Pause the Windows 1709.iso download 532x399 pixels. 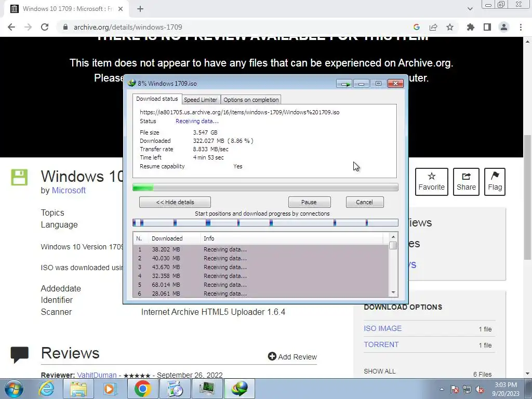[309, 202]
